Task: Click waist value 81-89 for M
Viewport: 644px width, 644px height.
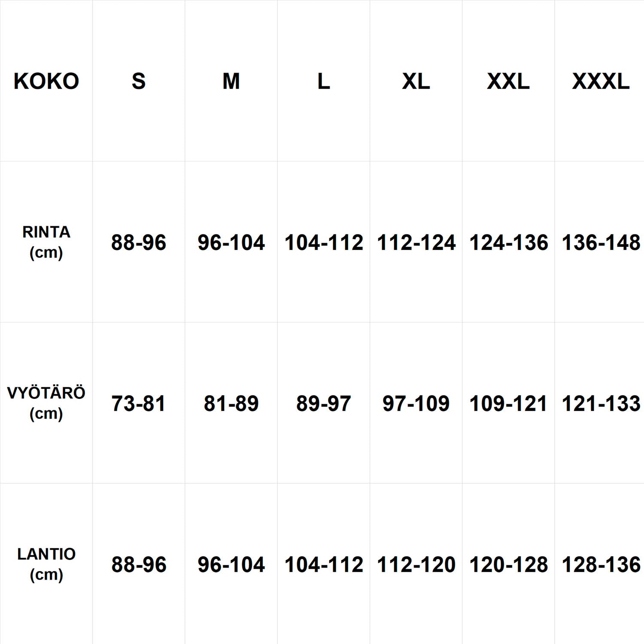Action: (x=231, y=404)
